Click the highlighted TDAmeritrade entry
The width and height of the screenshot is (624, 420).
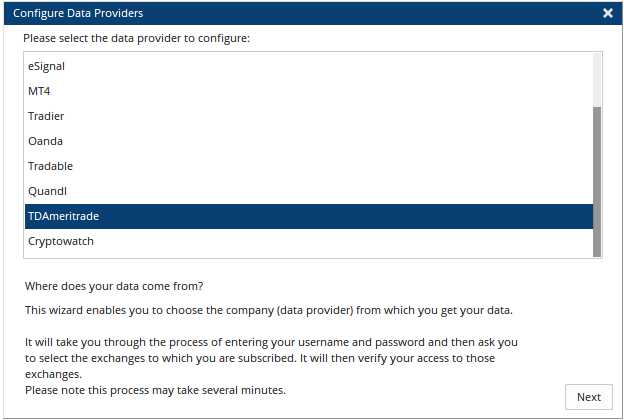tap(309, 216)
